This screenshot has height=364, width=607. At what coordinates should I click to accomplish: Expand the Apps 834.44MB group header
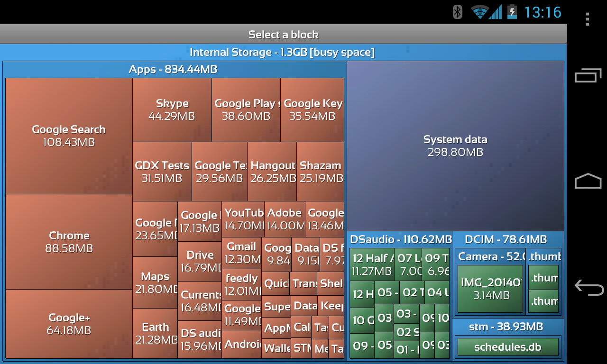173,70
